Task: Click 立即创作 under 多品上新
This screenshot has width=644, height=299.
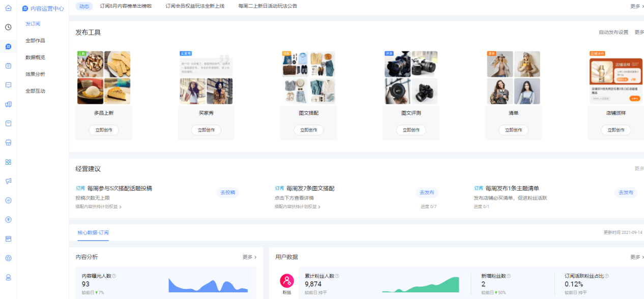Action: [104, 130]
